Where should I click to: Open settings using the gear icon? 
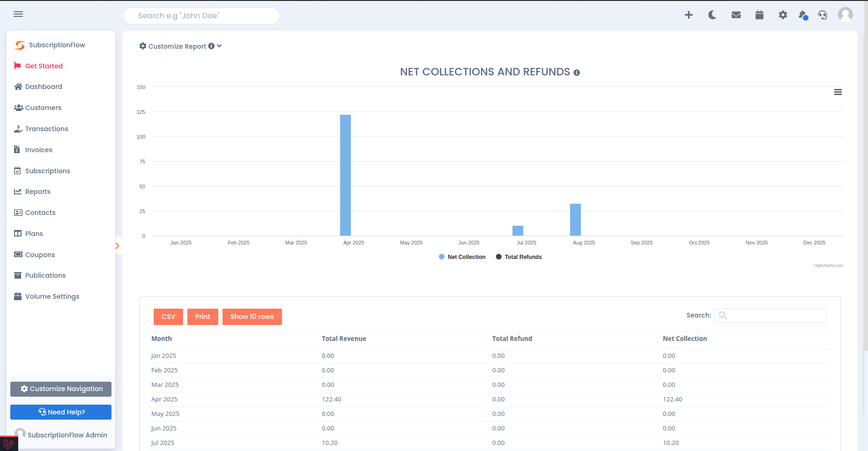783,15
